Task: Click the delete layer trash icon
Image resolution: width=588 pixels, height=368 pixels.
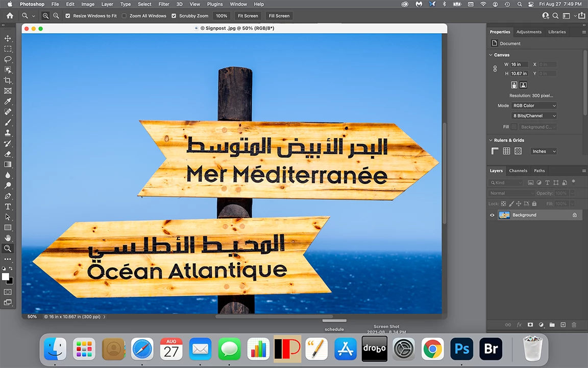Action: pyautogui.click(x=574, y=325)
